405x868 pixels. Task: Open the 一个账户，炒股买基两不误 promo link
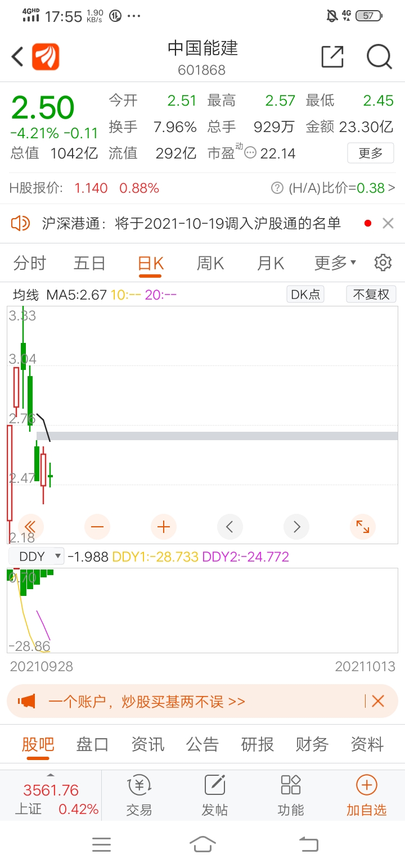pyautogui.click(x=147, y=701)
